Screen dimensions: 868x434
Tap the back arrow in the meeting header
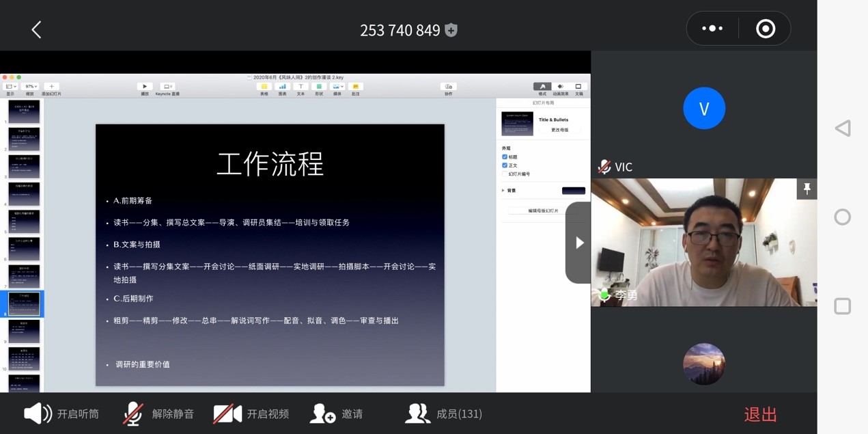click(36, 29)
